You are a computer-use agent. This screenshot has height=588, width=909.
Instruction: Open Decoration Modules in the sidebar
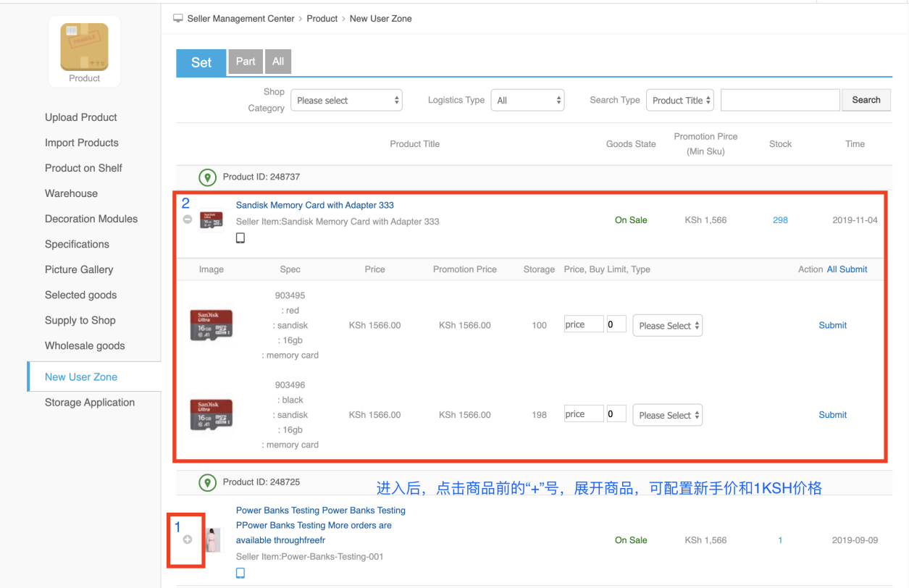(91, 219)
